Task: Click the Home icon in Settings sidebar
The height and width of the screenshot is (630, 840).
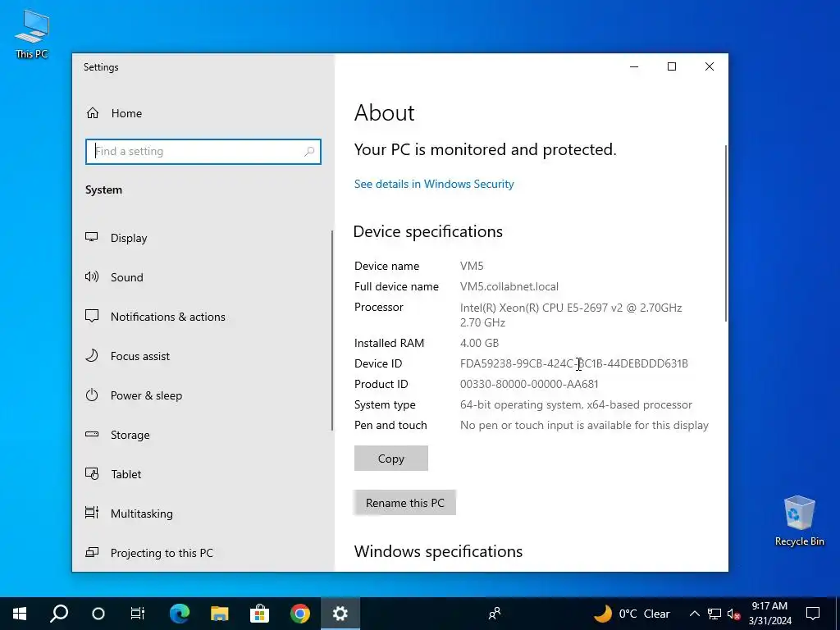Action: click(93, 113)
